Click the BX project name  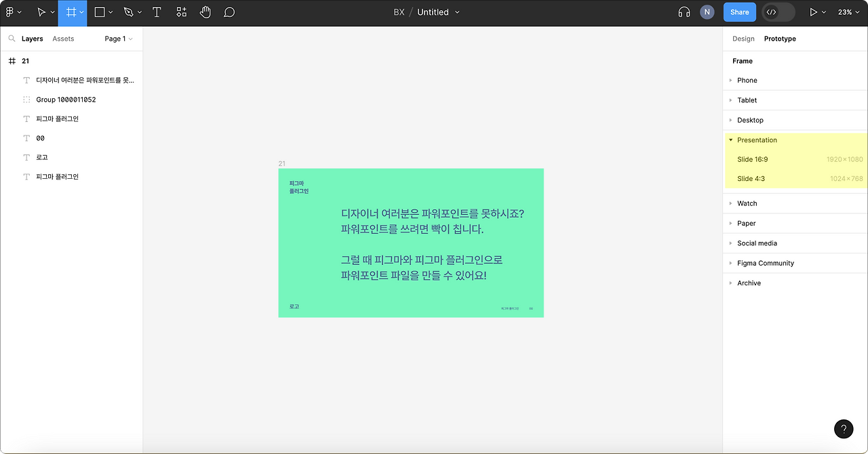point(399,12)
